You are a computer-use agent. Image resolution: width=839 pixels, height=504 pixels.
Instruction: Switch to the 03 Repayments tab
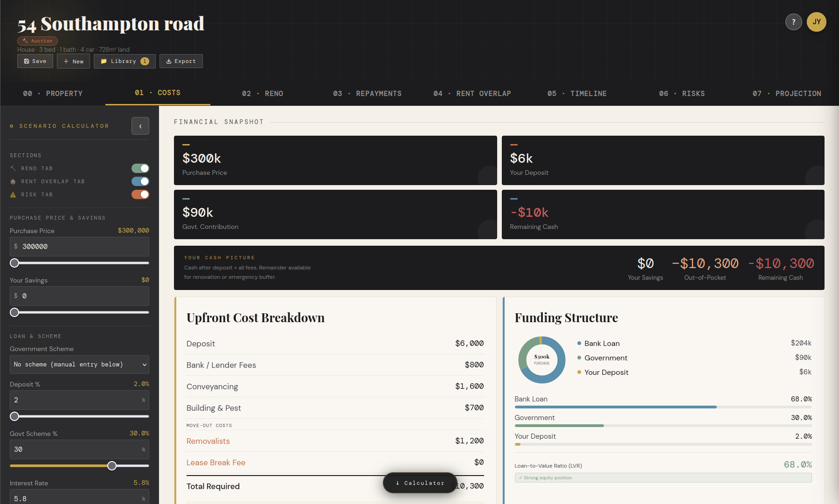click(367, 93)
